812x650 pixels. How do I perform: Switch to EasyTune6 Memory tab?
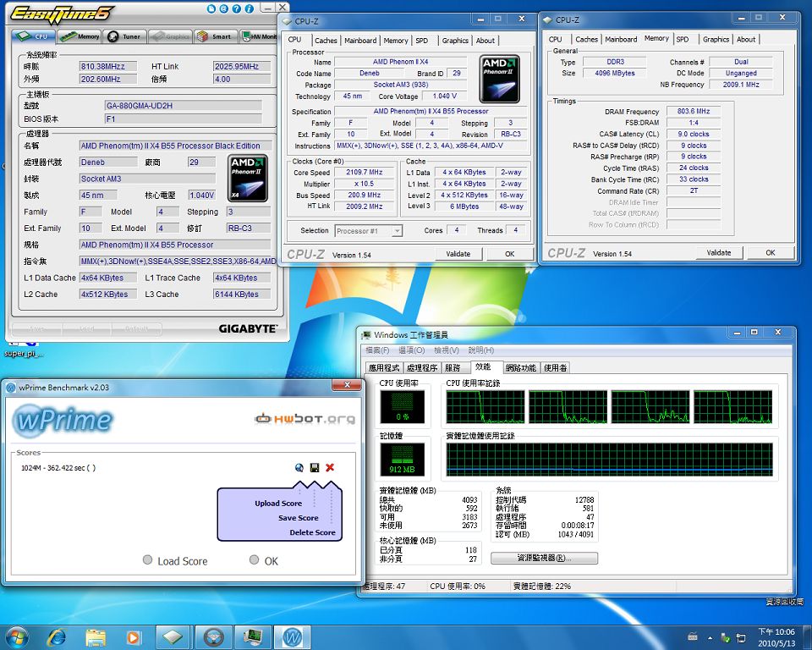[80, 36]
